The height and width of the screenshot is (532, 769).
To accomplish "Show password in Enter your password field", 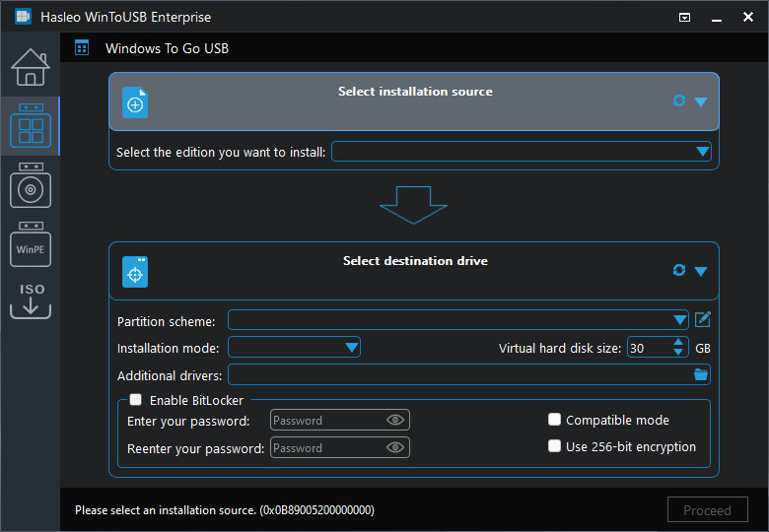I will pyautogui.click(x=395, y=420).
